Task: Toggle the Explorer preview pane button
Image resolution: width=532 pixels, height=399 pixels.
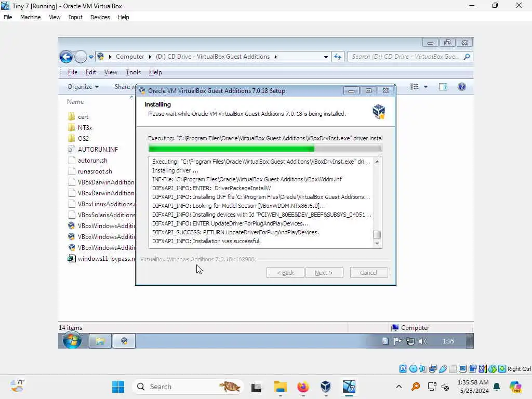Action: (443, 87)
